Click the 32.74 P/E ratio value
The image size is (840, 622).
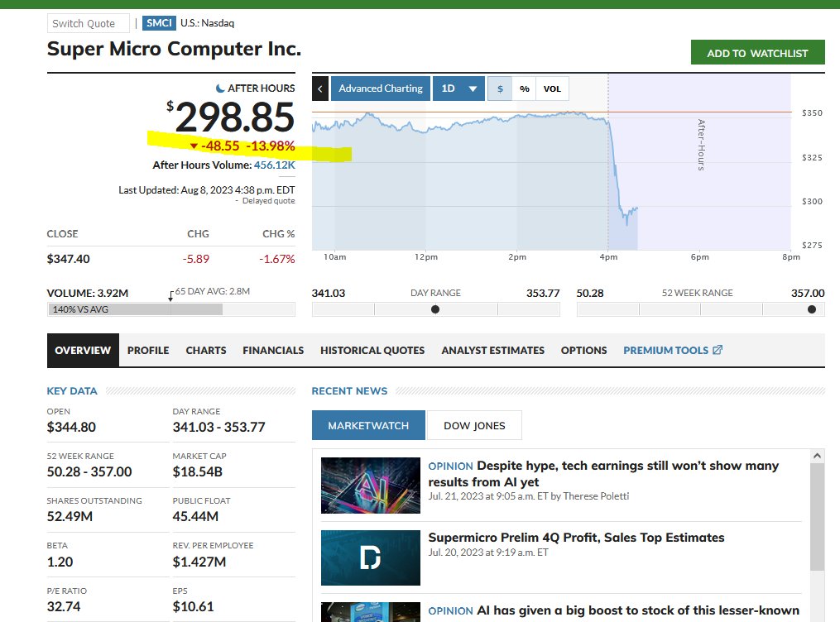coord(64,606)
